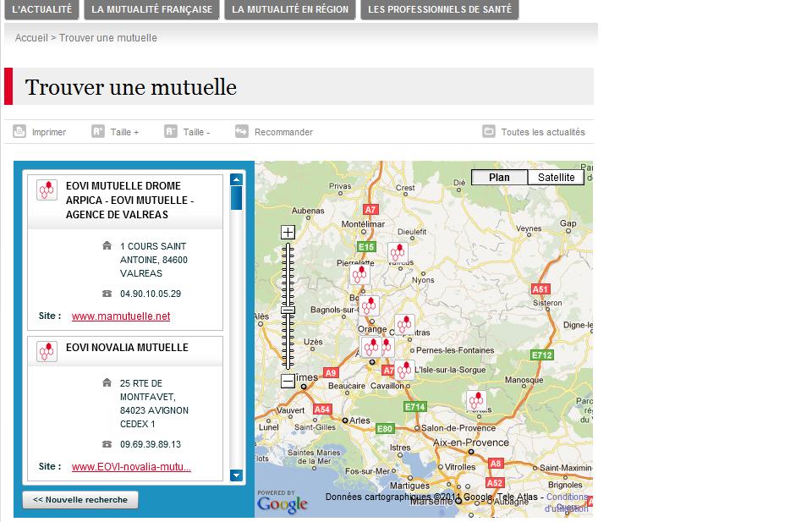
Task: Click address '1 COURS SAINT ANTOINE, 84600 VALREAS'
Action: (154, 260)
